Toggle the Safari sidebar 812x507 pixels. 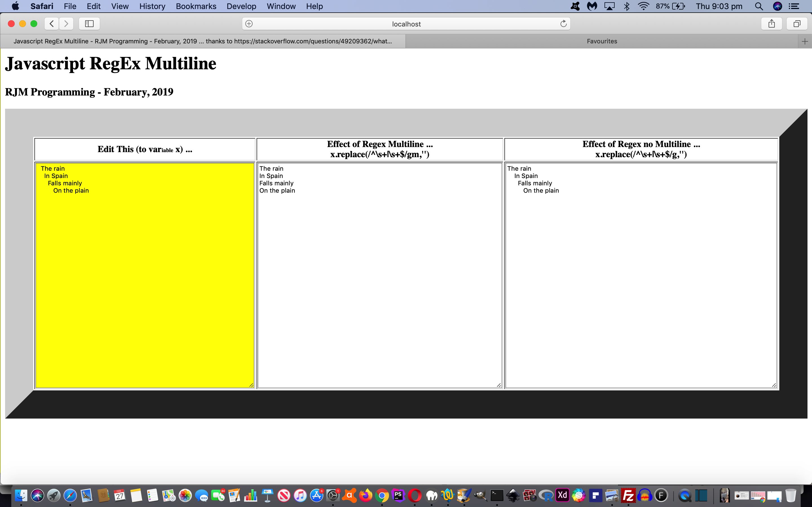pyautogui.click(x=89, y=23)
